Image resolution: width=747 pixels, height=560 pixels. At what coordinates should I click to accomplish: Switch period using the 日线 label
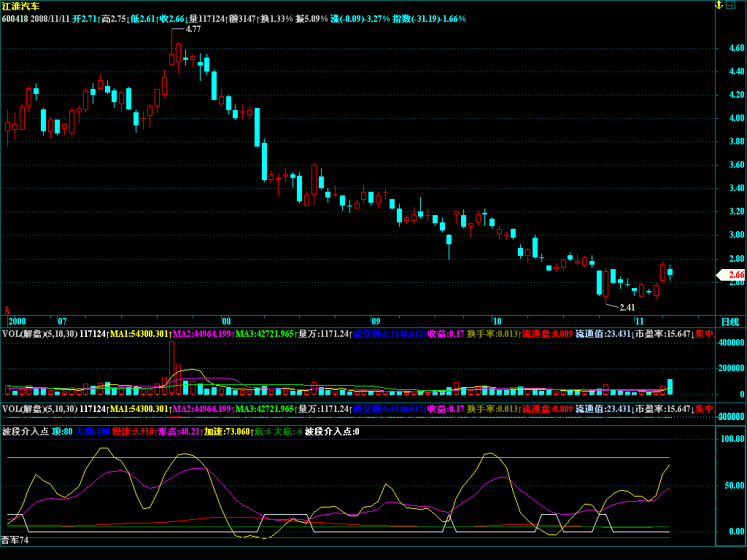click(x=729, y=322)
